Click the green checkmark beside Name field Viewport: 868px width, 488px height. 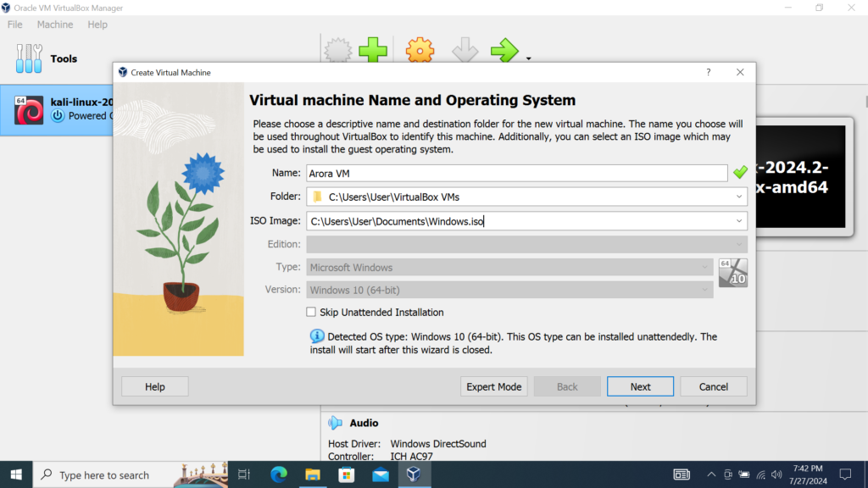click(740, 172)
